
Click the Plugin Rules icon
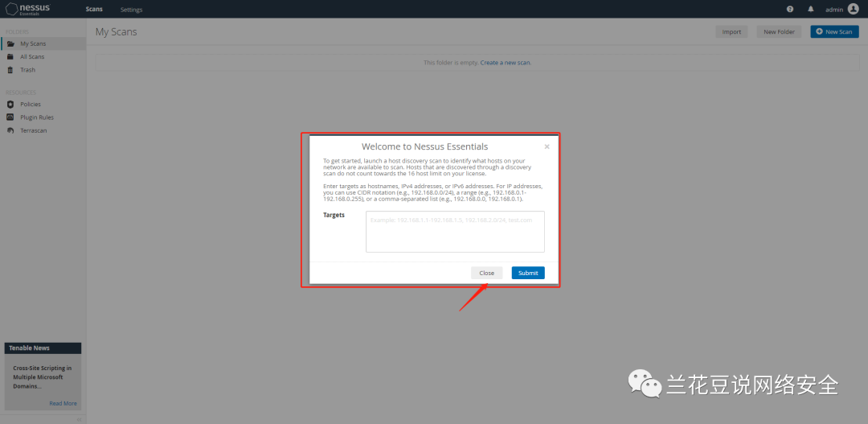[10, 117]
